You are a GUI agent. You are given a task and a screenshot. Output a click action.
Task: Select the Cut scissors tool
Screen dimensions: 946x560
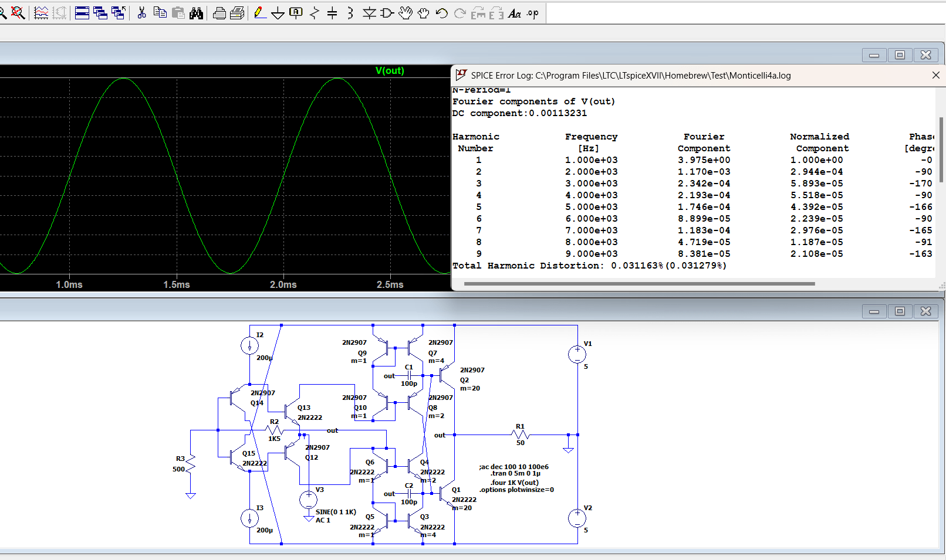pos(141,13)
